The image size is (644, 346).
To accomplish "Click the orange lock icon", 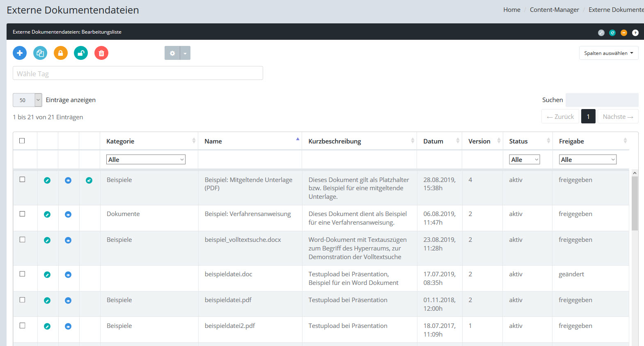I will point(60,53).
